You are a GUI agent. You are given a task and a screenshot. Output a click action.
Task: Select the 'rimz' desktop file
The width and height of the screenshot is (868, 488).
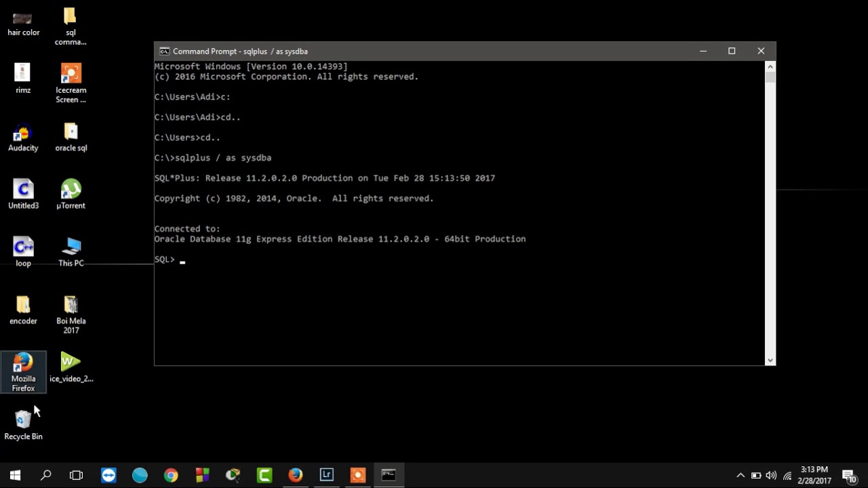[x=23, y=79]
